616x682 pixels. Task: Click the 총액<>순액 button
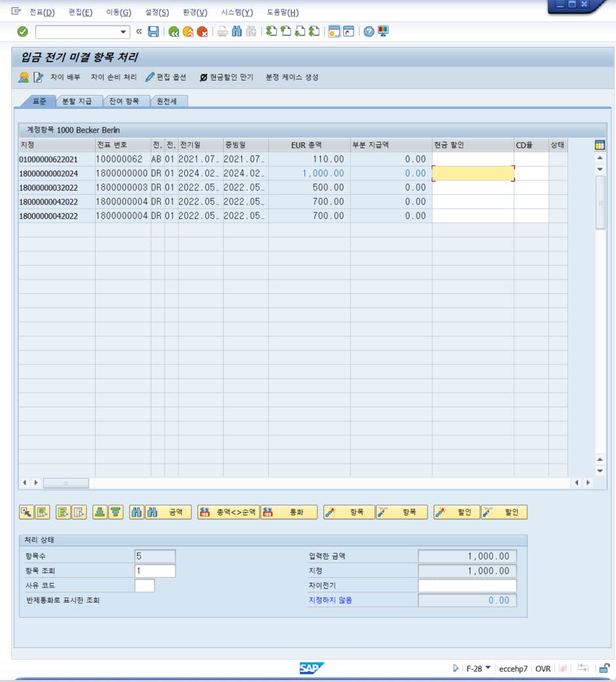228,512
